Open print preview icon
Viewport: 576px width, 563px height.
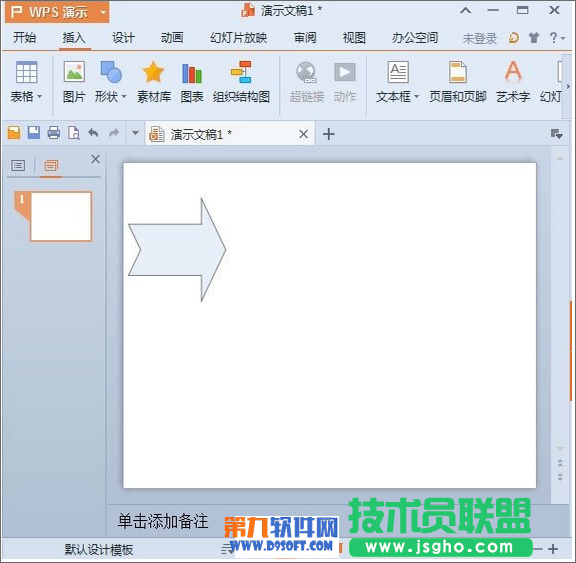coord(74,133)
